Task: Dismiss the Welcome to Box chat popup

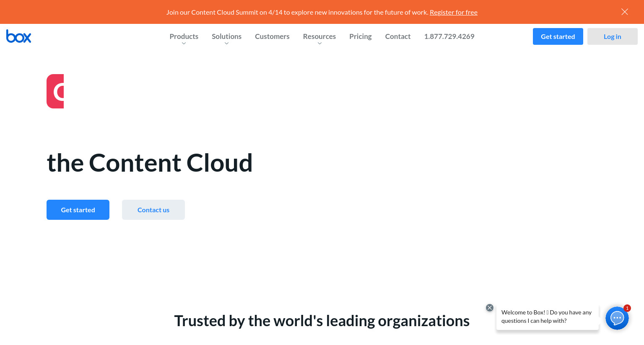Action: pyautogui.click(x=489, y=308)
